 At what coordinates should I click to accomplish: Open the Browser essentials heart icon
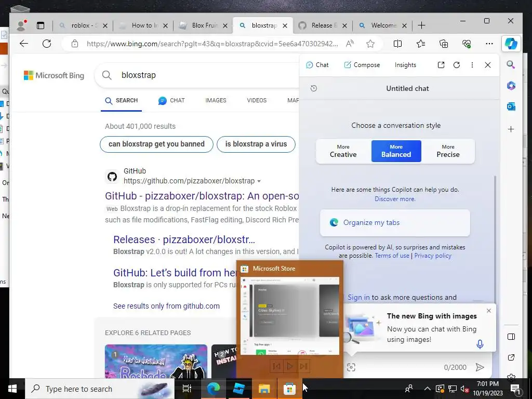467,44
